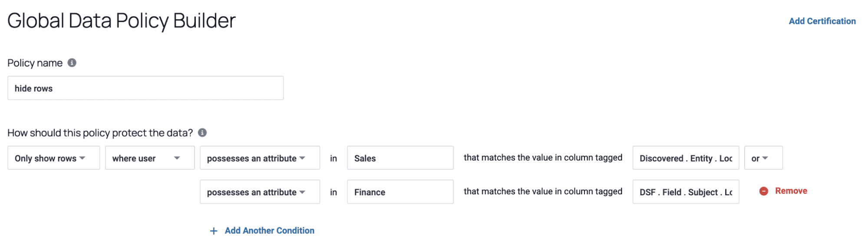Open the "Only show rows" dropdown

pyautogui.click(x=53, y=158)
